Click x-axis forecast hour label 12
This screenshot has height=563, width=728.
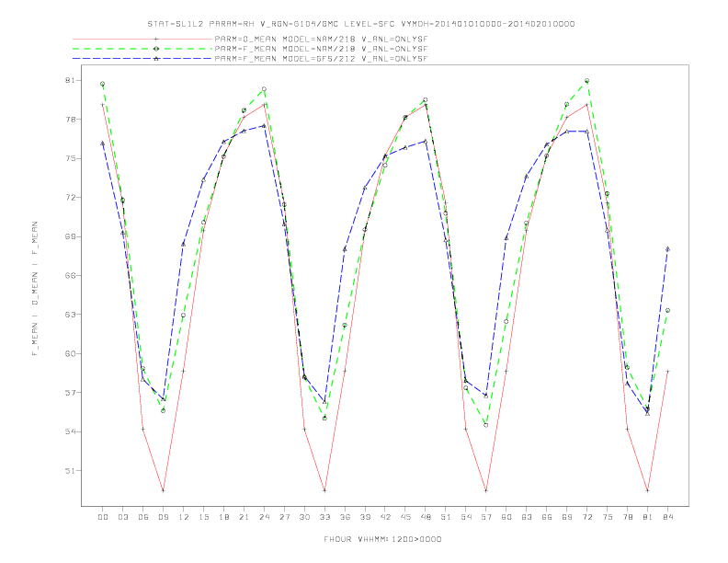(184, 517)
